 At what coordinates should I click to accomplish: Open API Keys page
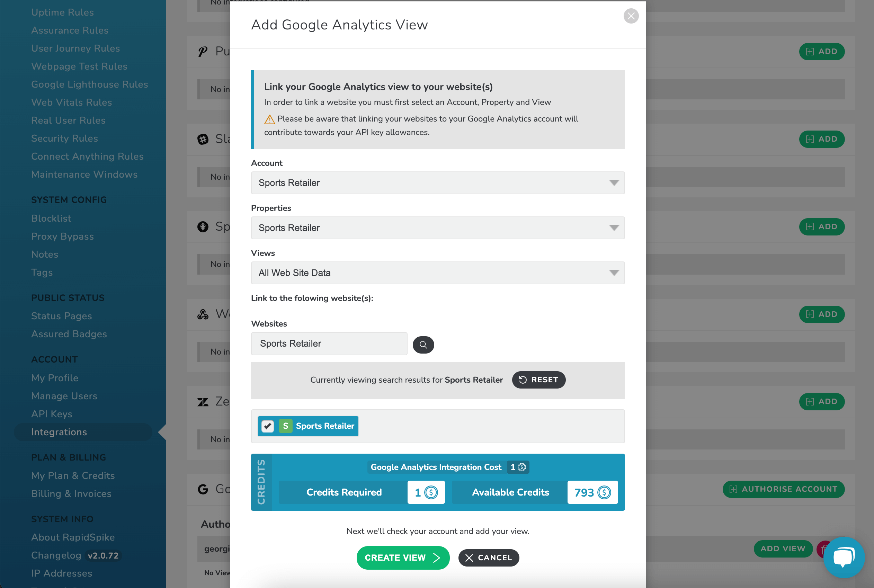click(52, 413)
